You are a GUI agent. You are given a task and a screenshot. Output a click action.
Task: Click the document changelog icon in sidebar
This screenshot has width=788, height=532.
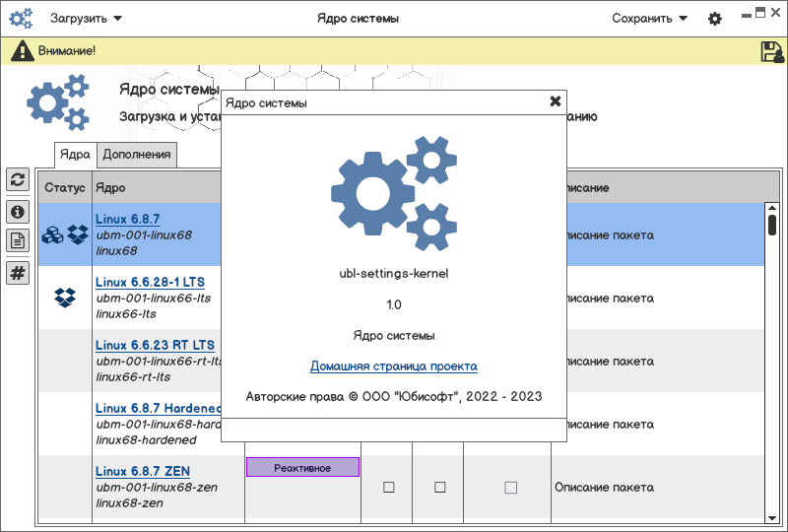18,240
